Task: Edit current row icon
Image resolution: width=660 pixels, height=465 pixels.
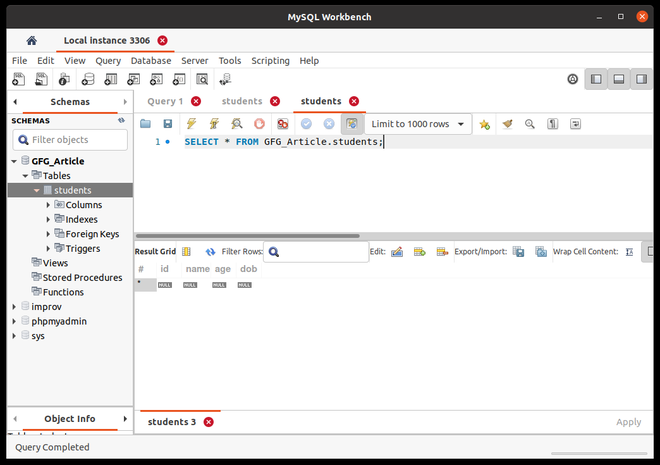Action: click(397, 252)
